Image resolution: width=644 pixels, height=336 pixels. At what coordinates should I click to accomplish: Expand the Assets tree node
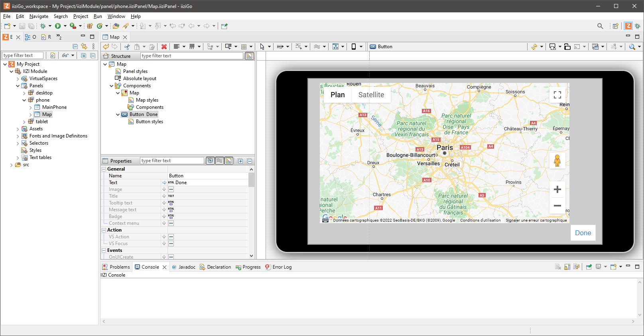click(18, 129)
